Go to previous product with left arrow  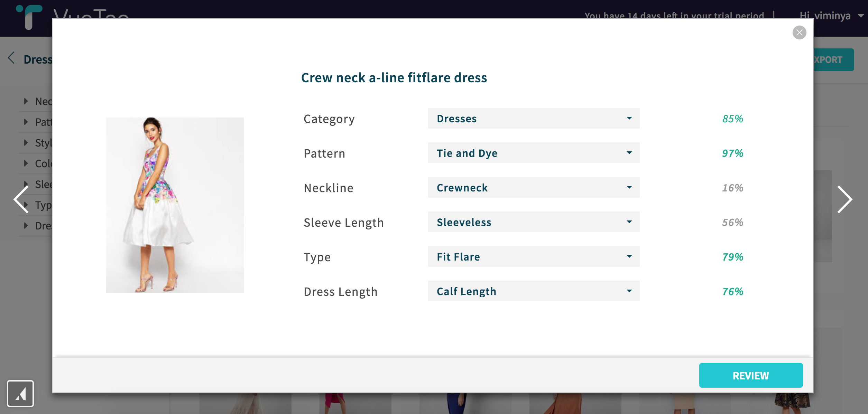click(x=21, y=199)
